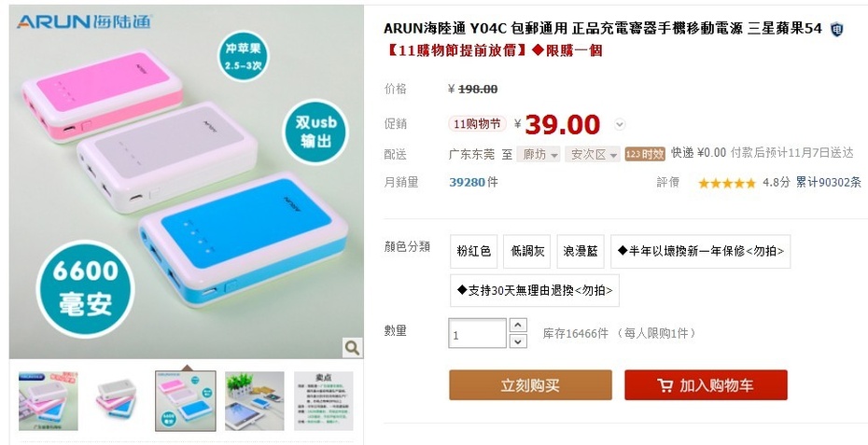Click 加入购物车 add to cart button
This screenshot has height=445, width=868.
point(706,385)
